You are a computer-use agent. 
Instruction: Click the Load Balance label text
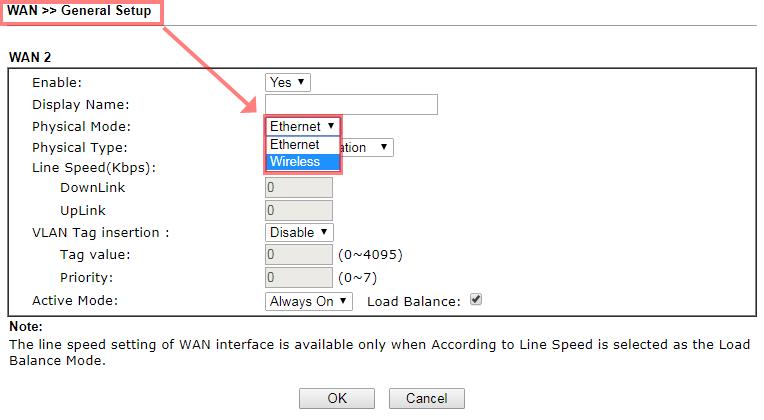[413, 300]
